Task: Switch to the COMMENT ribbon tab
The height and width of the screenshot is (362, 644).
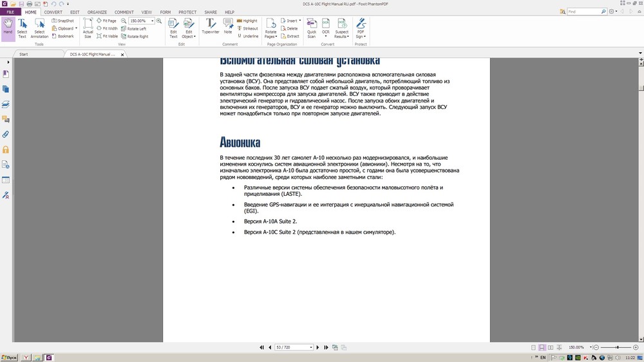Action: coord(124,12)
